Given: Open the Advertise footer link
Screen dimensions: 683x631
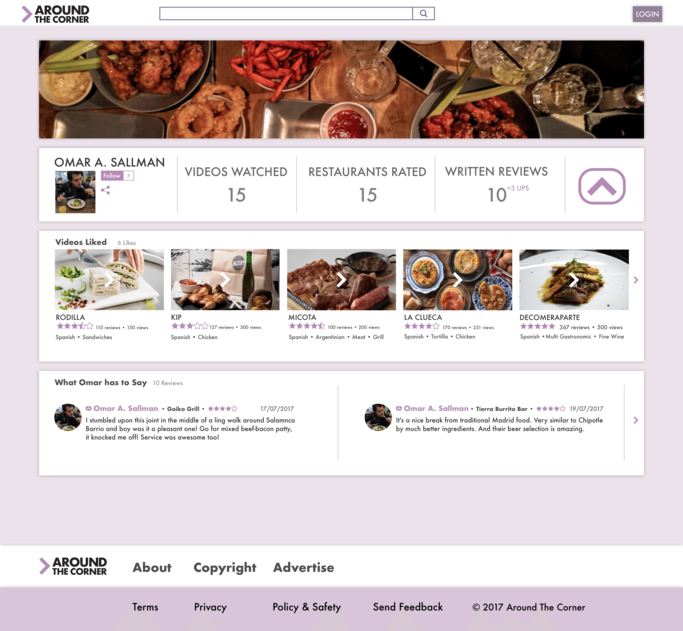Looking at the screenshot, I should pyautogui.click(x=304, y=567).
